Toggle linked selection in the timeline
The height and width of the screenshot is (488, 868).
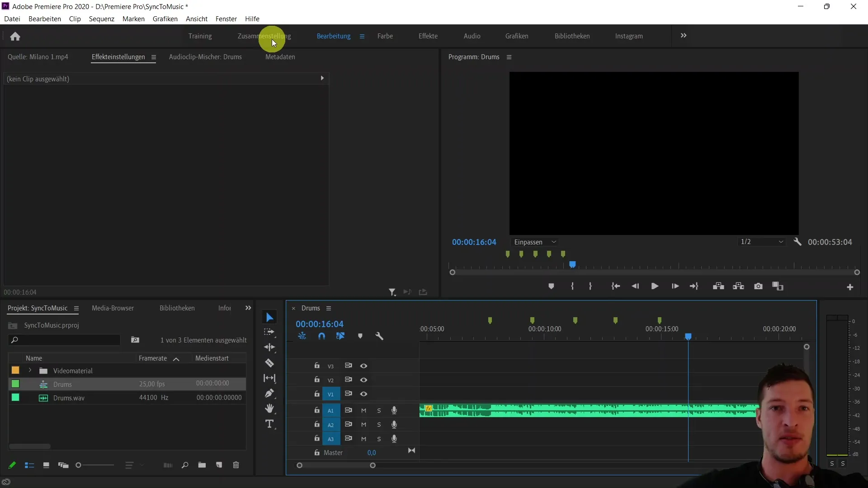[340, 336]
